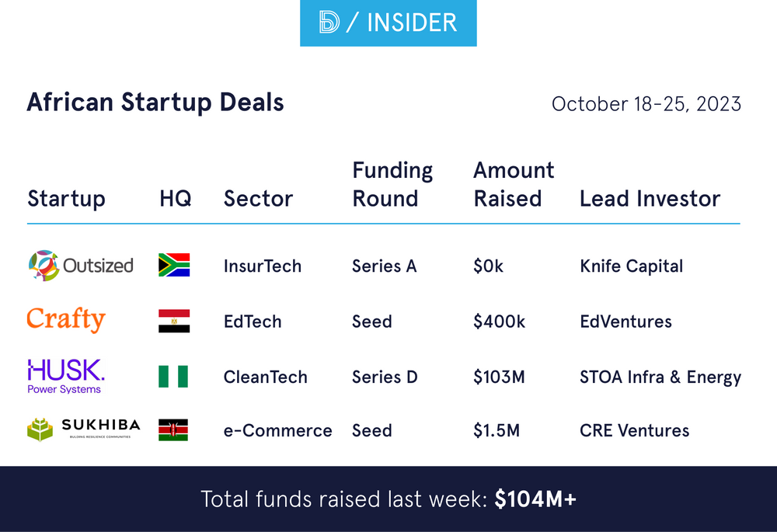Click CRE Ventures investor name
Screen dimensions: 777x532
(634, 430)
